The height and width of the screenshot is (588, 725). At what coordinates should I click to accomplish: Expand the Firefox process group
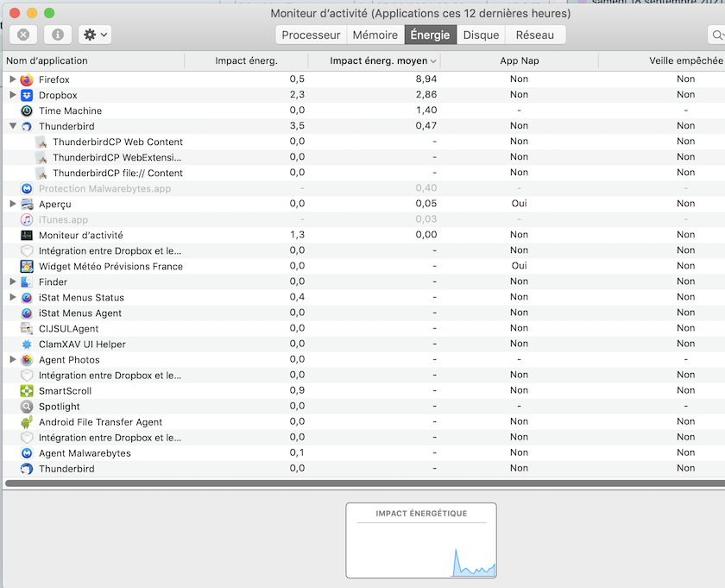pyautogui.click(x=13, y=79)
